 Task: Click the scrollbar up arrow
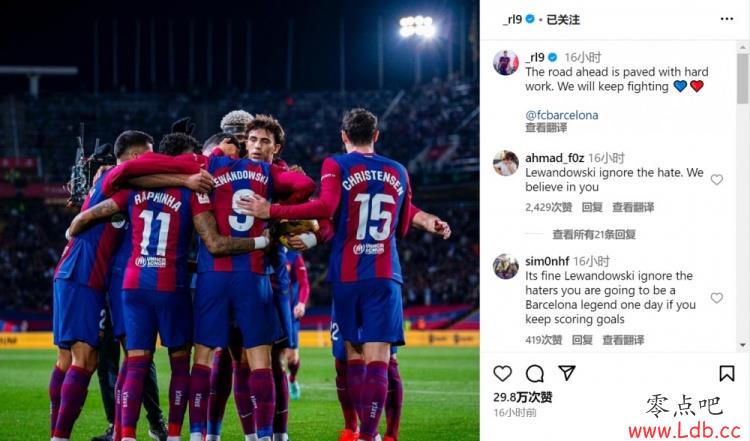(742, 47)
